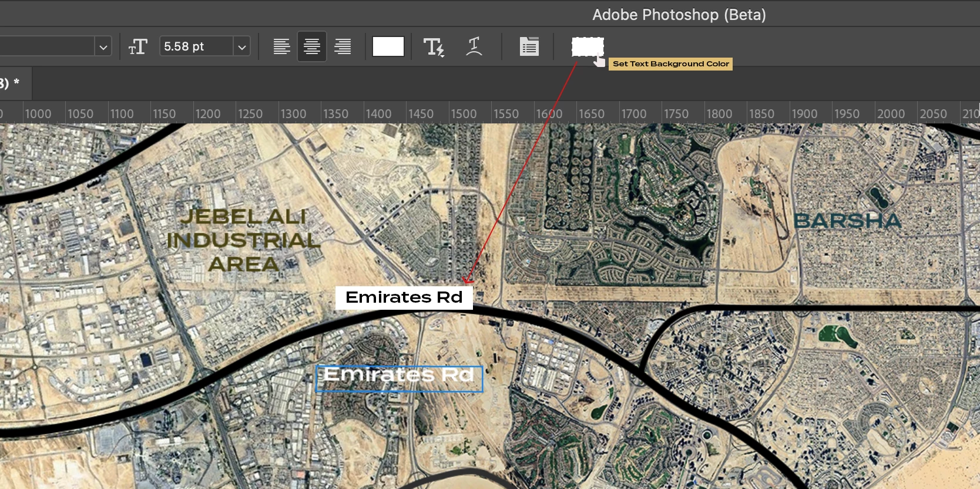Open the font size dropdown arrow
Screen dimensions: 980x489
[241, 47]
